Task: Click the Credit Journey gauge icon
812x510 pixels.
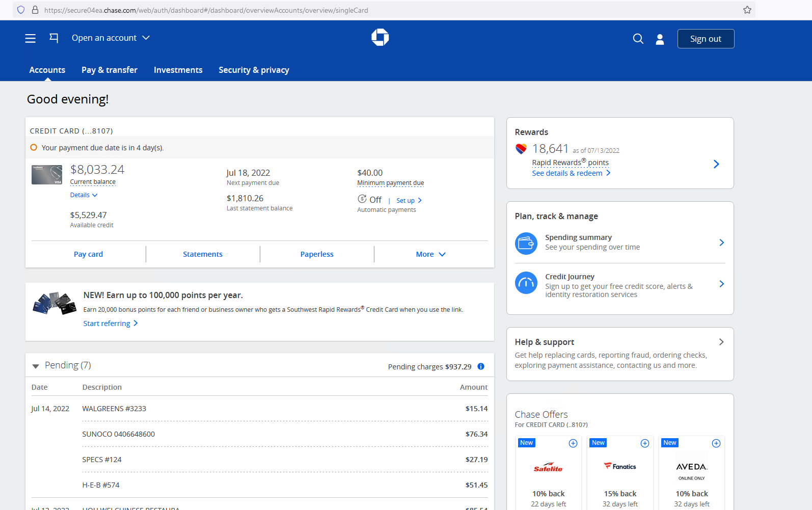Action: [526, 283]
